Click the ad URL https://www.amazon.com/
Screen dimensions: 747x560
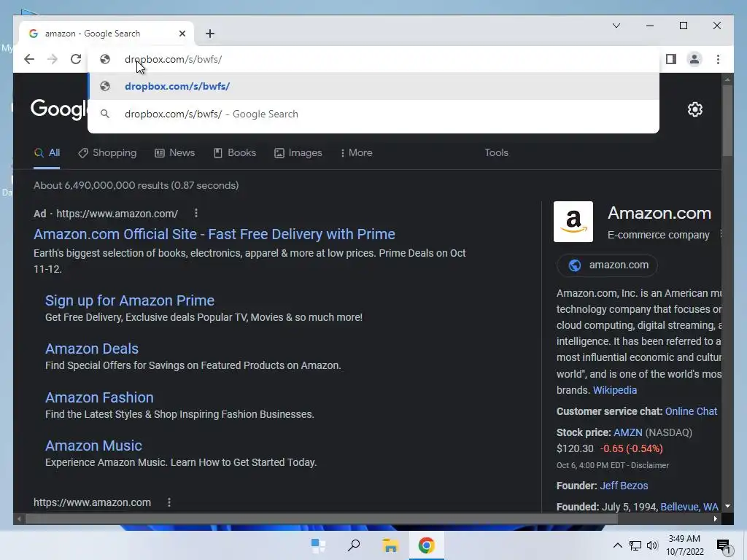117,214
